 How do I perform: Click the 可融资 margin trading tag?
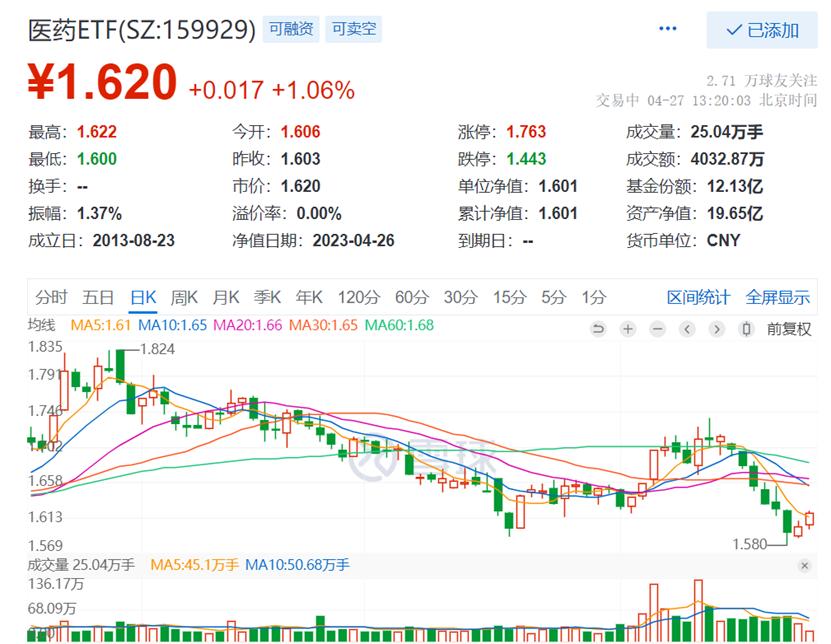click(291, 29)
